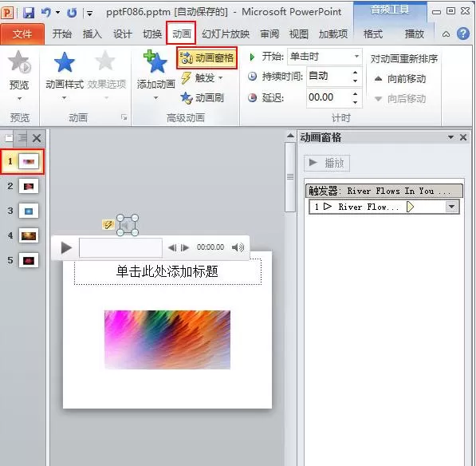The height and width of the screenshot is (466, 476).
Task: Increase 延迟 with the up spinner
Action: [x=355, y=93]
